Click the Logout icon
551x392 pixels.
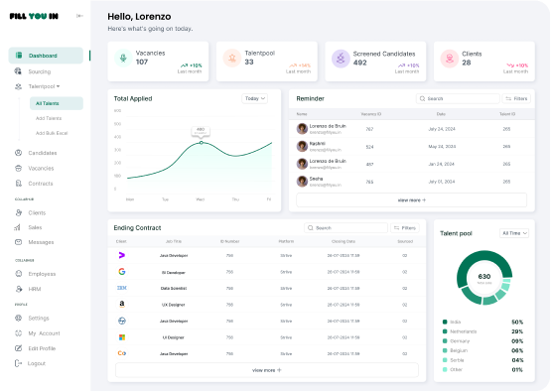point(18,363)
